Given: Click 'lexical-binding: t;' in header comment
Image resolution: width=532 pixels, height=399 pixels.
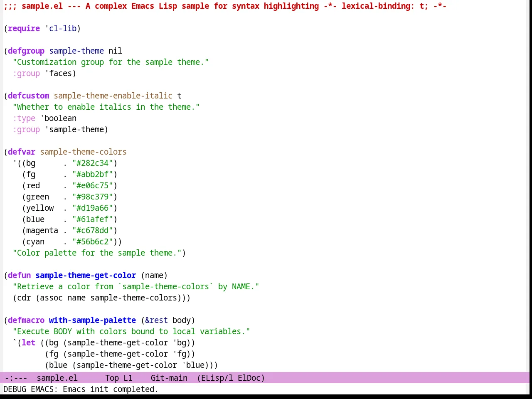Looking at the screenshot, I should [384, 6].
